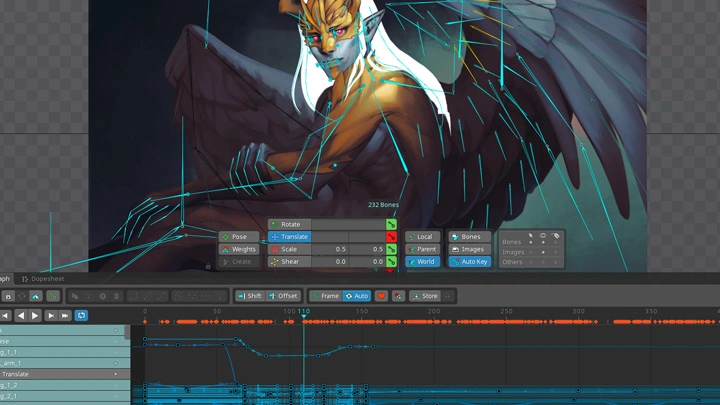Viewport: 720px width, 405px height.
Task: Select the Translate row in the tree
Action: tap(65, 374)
